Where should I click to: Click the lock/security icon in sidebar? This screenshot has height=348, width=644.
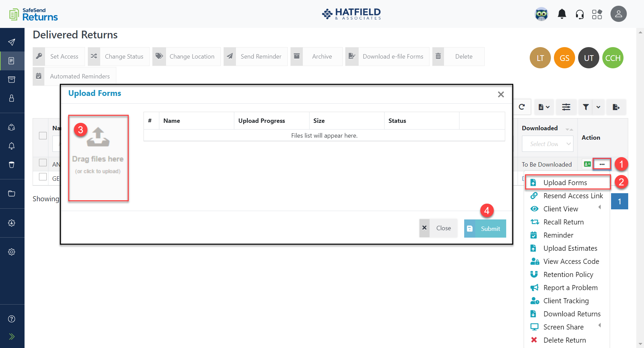coord(12,98)
